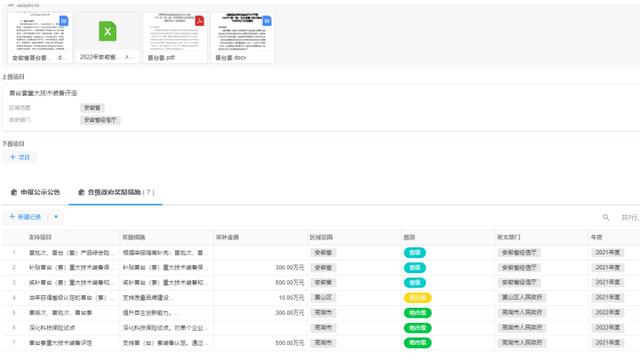Click the 安徽省 tag in the parent project card
This screenshot has width=640, height=362.
pos(92,108)
